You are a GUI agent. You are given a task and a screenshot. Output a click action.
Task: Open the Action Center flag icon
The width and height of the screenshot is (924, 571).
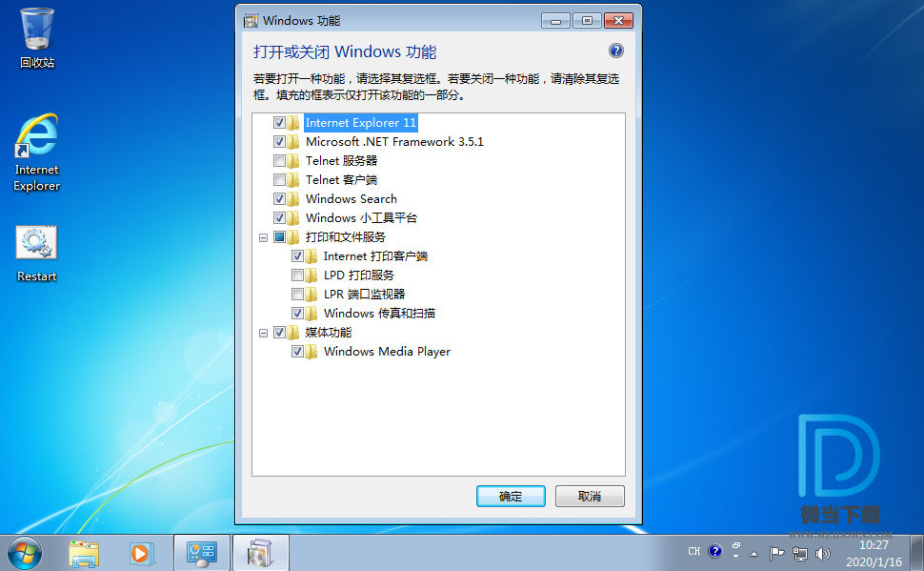776,553
